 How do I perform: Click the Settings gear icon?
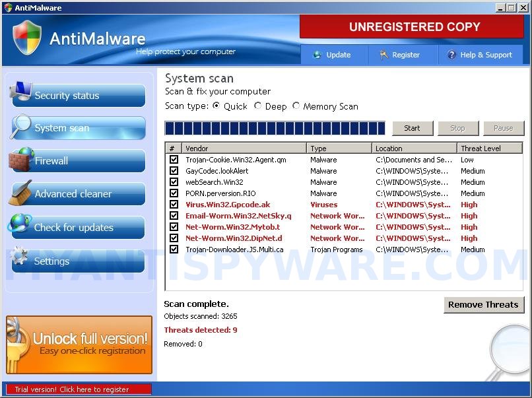pyautogui.click(x=19, y=255)
